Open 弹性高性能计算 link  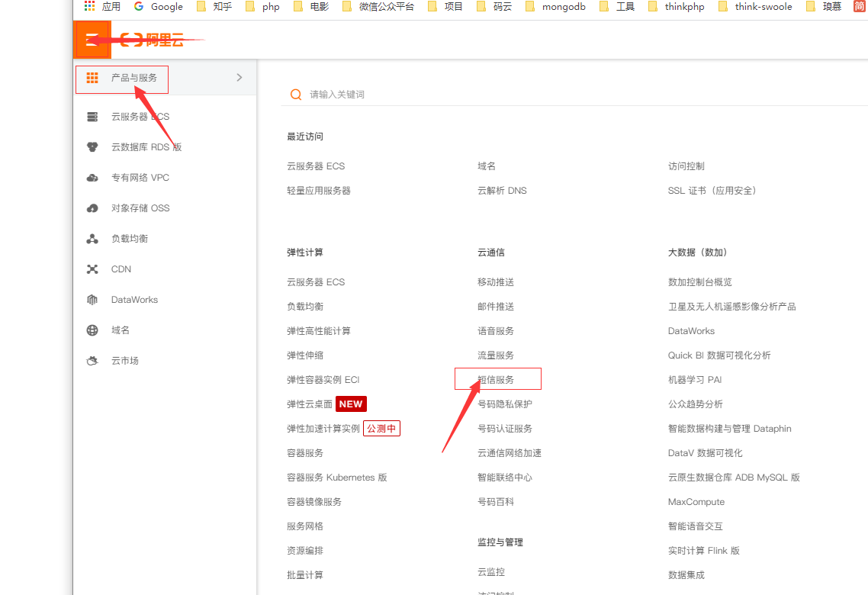pos(319,331)
